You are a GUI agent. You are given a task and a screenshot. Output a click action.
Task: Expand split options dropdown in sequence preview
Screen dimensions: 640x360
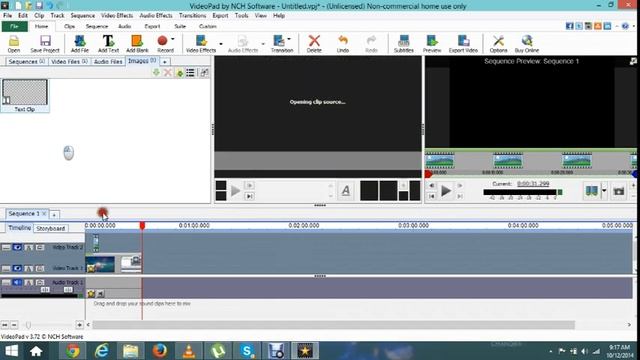(604, 191)
